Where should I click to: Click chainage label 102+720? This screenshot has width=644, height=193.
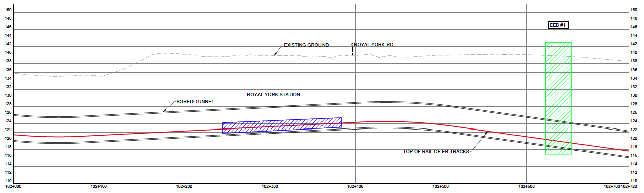629,187
